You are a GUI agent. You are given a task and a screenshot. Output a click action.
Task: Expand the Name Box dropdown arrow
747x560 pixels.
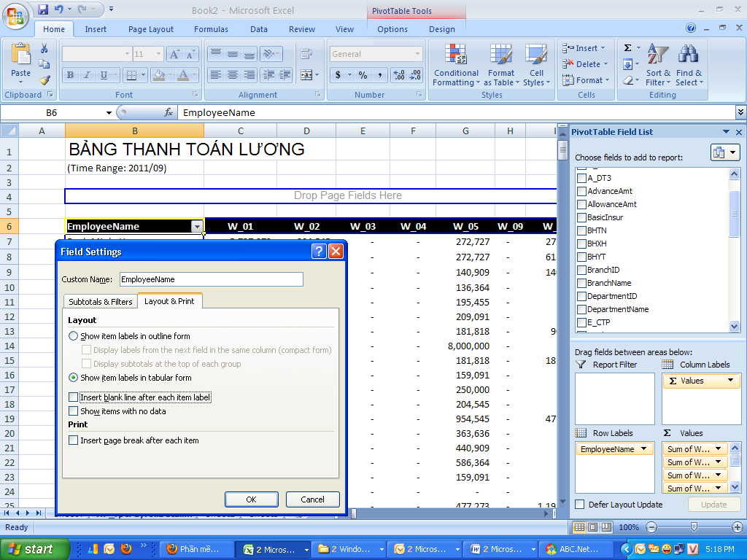click(x=109, y=113)
